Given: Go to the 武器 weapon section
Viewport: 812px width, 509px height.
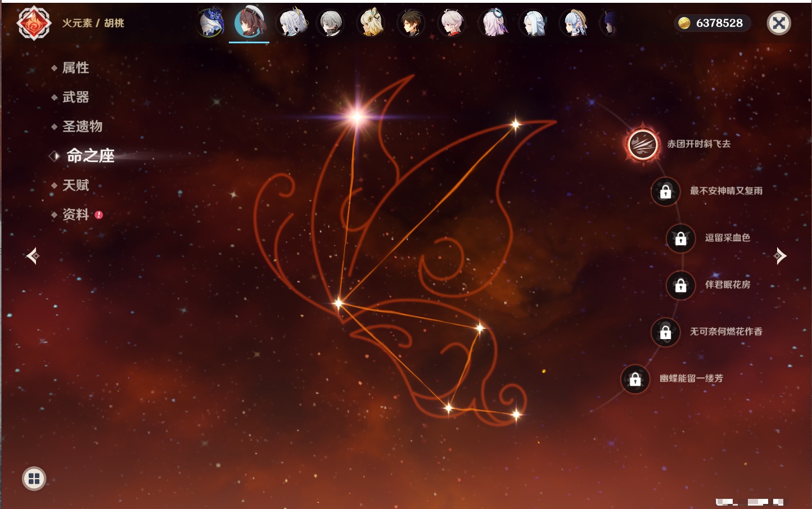Looking at the screenshot, I should (75, 97).
